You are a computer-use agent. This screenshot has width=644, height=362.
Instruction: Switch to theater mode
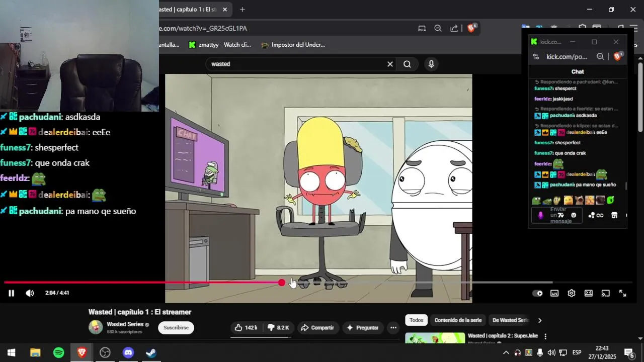pyautogui.click(x=589, y=293)
